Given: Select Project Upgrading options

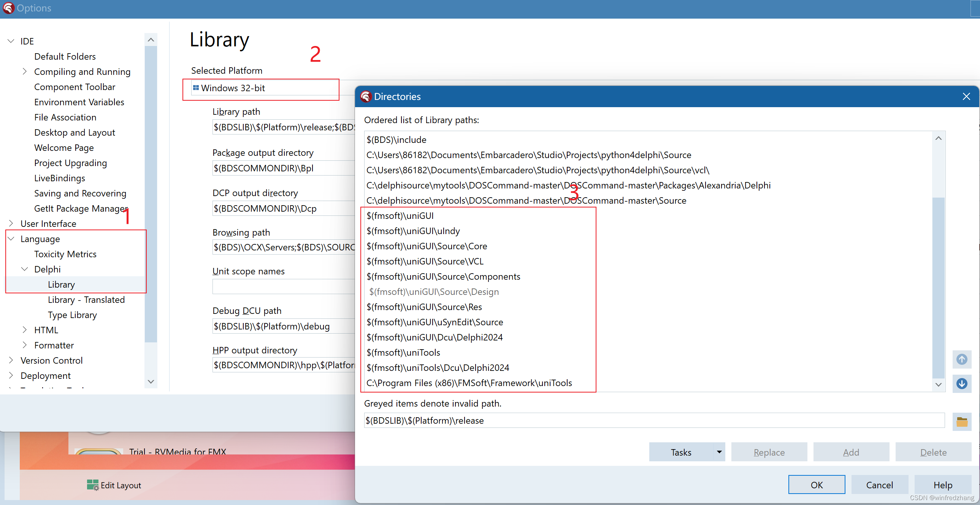Looking at the screenshot, I should 70,163.
